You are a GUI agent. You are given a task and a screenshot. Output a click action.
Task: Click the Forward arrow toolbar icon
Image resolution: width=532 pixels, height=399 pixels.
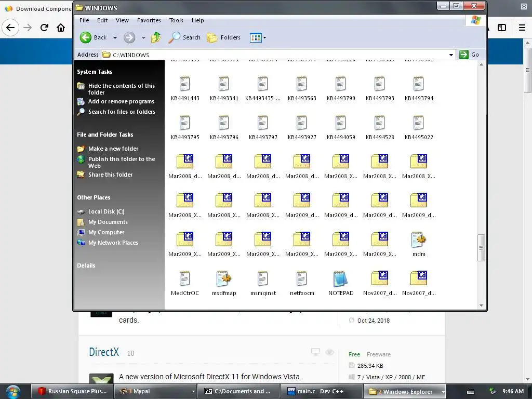(x=129, y=37)
